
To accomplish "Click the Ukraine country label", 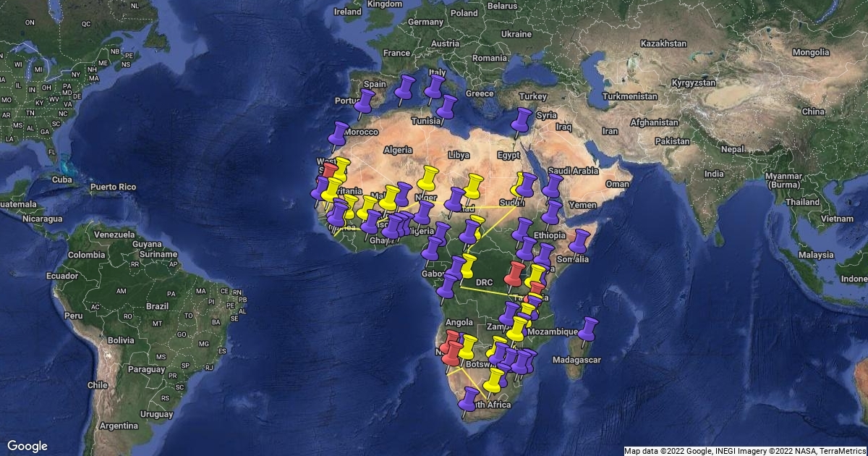I will coord(516,34).
